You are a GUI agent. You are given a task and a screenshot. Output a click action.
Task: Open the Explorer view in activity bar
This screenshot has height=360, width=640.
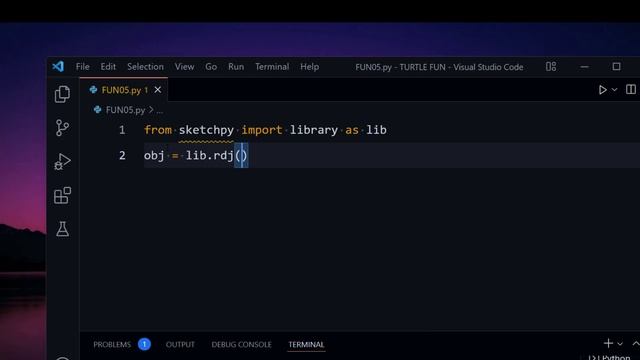point(62,94)
